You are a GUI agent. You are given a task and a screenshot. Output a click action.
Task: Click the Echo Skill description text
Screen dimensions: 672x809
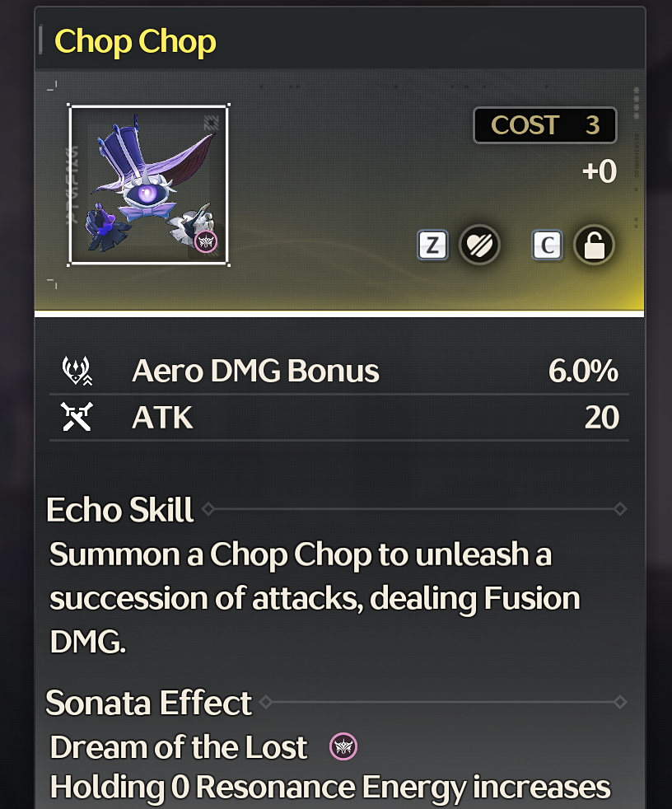[x=315, y=598]
